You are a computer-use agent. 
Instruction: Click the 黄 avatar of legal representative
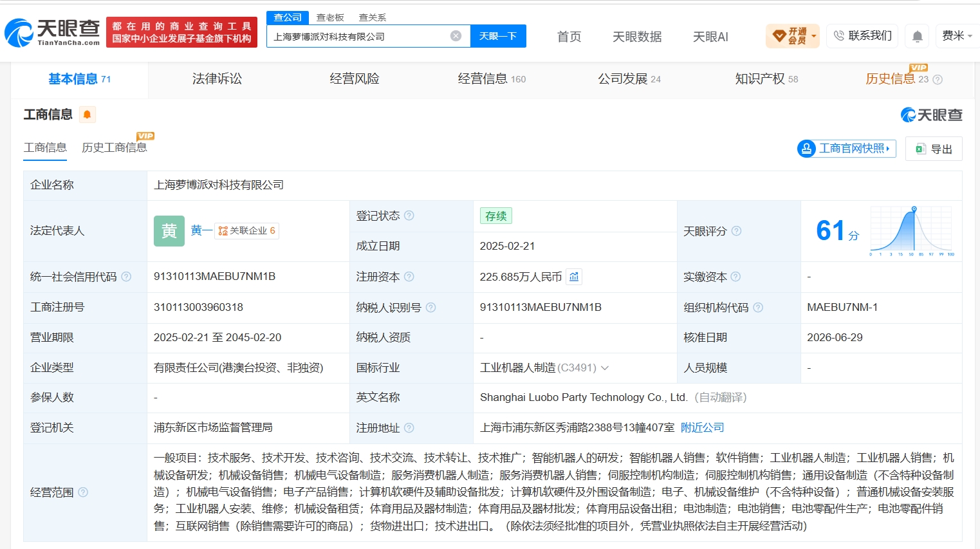(x=169, y=230)
